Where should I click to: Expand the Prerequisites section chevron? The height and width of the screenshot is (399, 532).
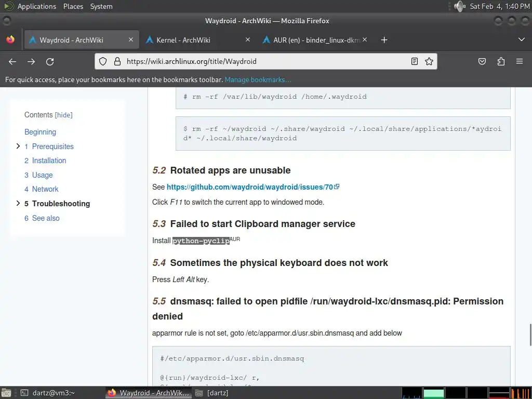18,146
